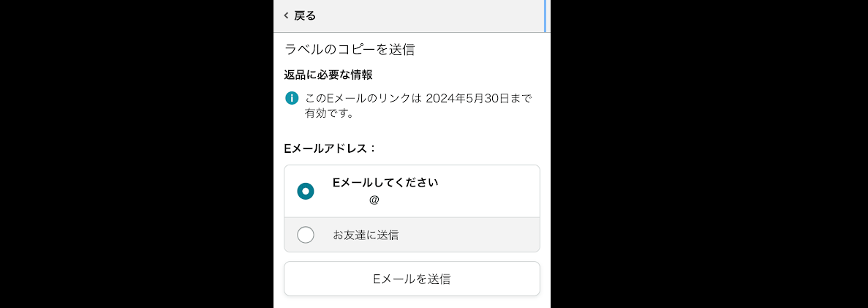Click the Eメールを送信 button

point(412,279)
